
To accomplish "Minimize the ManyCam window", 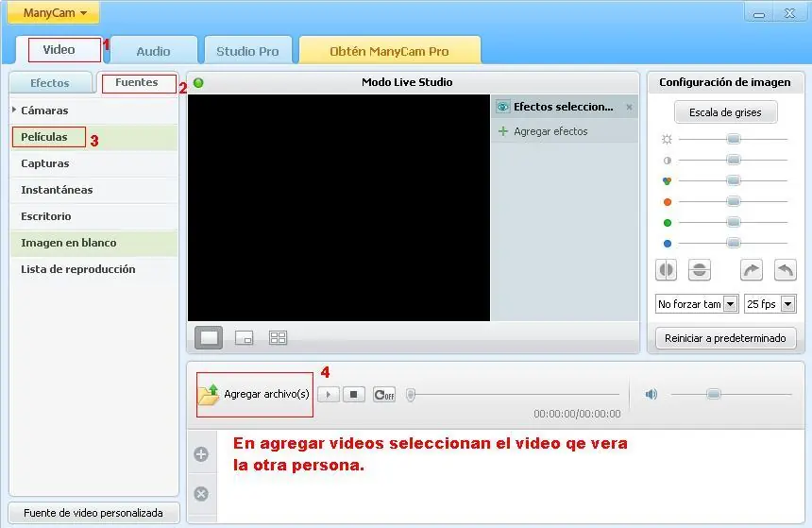I will [x=759, y=13].
